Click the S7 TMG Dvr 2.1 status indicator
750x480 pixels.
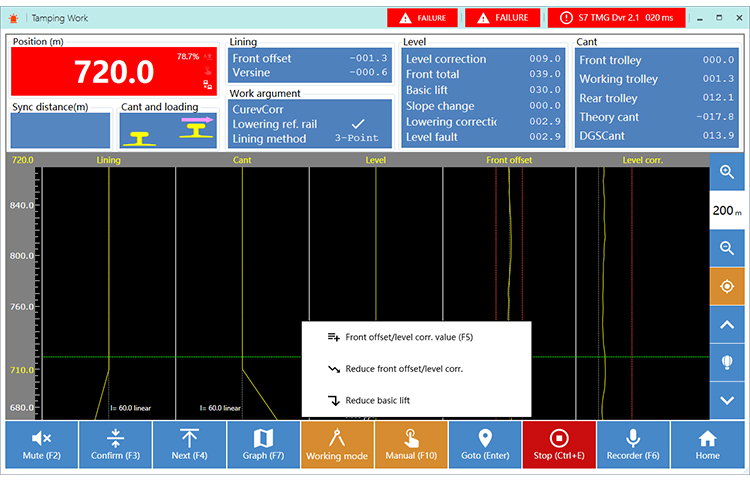click(x=617, y=18)
